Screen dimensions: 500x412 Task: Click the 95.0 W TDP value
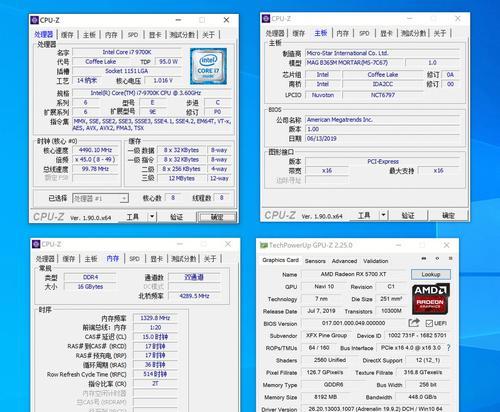[168, 62]
